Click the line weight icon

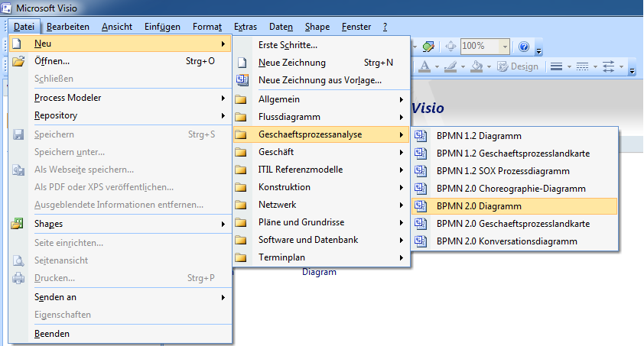556,66
